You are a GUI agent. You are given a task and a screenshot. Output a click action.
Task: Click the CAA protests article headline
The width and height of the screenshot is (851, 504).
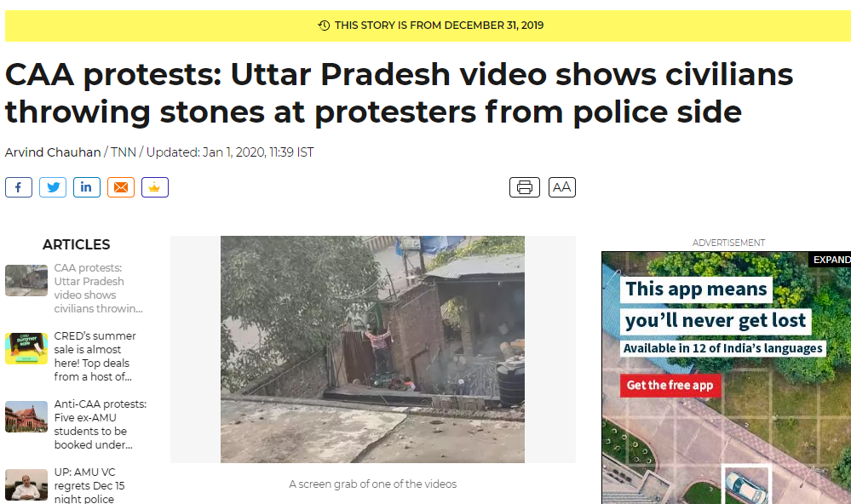point(399,93)
